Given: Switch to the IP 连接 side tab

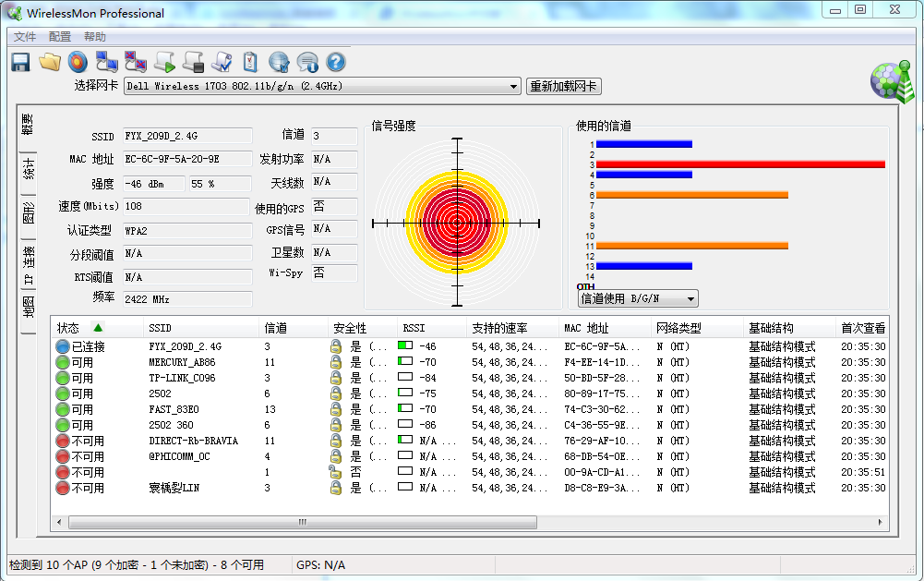Looking at the screenshot, I should (28, 265).
